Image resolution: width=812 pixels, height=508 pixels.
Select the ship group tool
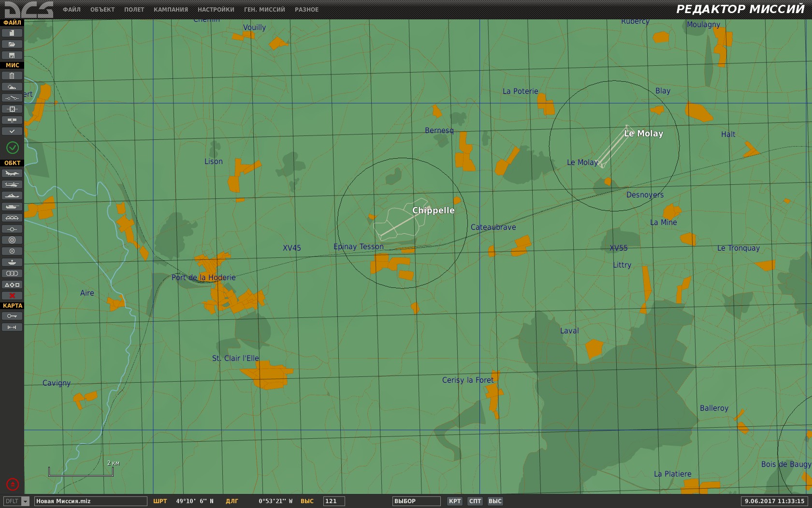[x=12, y=195]
